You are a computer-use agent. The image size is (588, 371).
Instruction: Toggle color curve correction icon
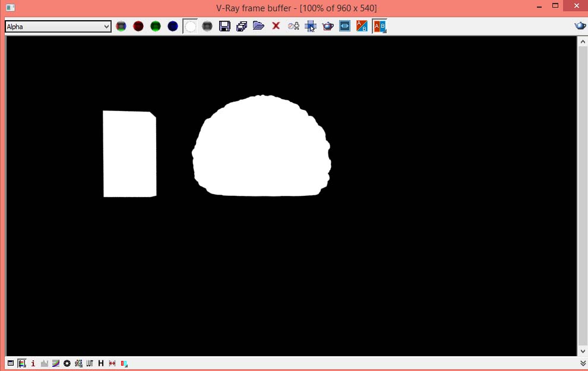(55, 363)
